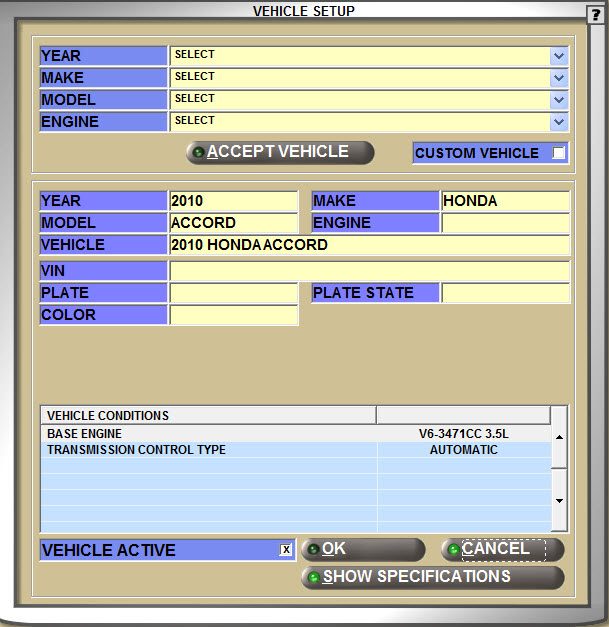Select the TRANSMISSION CONTROL TYPE row
This screenshot has width=609, height=627.
pos(208,450)
